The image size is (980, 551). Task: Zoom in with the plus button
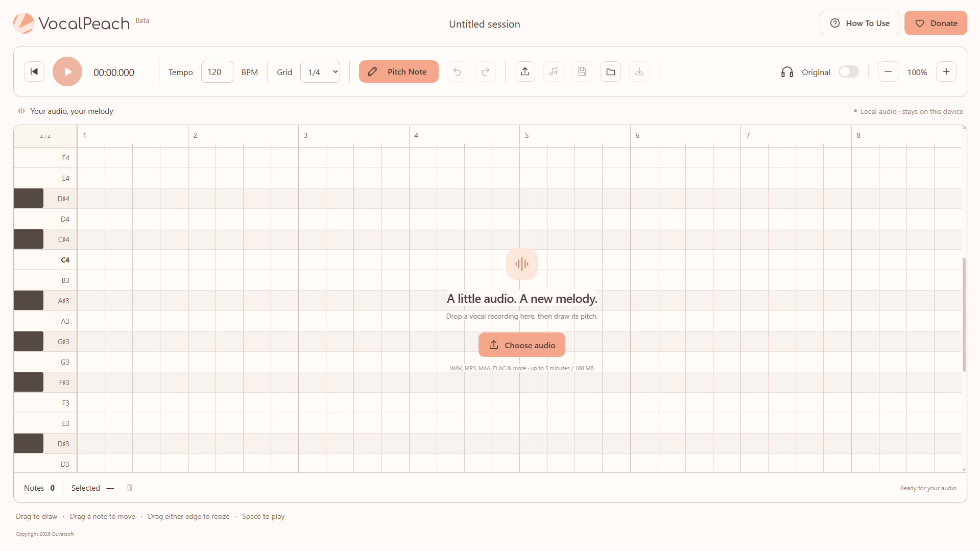(946, 71)
